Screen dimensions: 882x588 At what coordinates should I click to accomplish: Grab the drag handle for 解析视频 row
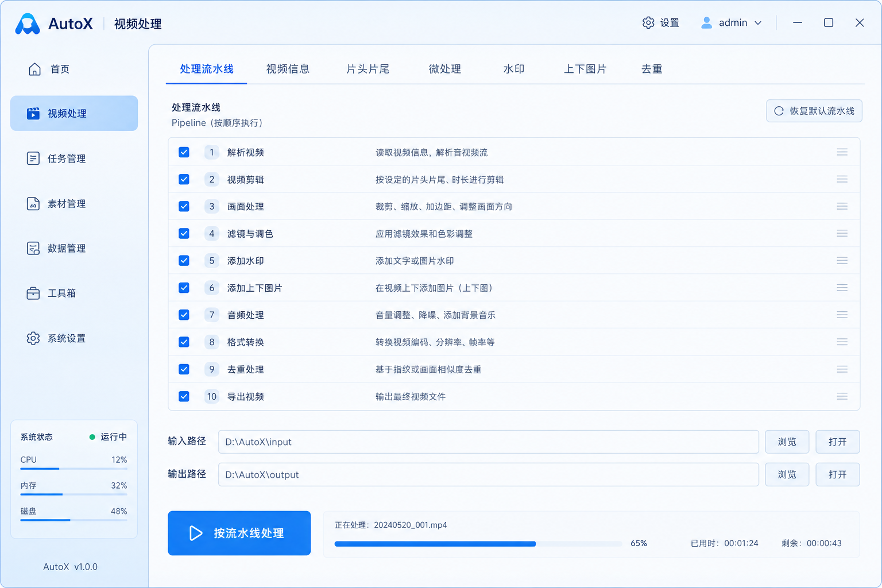point(842,152)
